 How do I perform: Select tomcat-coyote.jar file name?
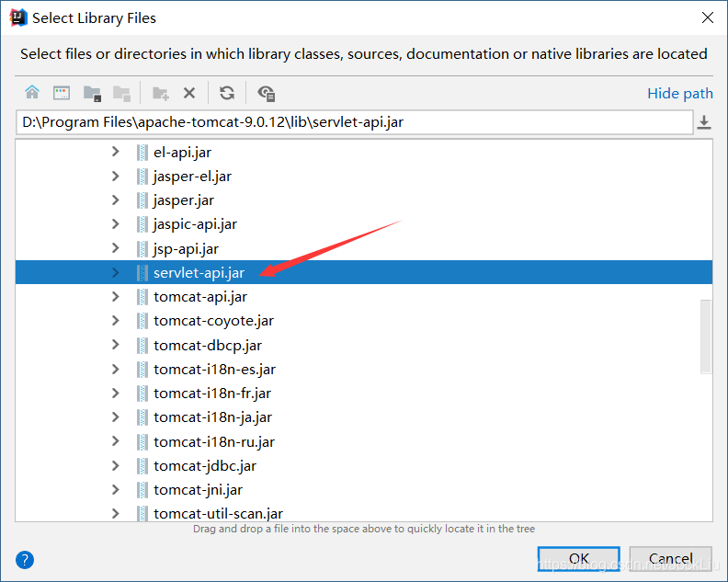213,321
